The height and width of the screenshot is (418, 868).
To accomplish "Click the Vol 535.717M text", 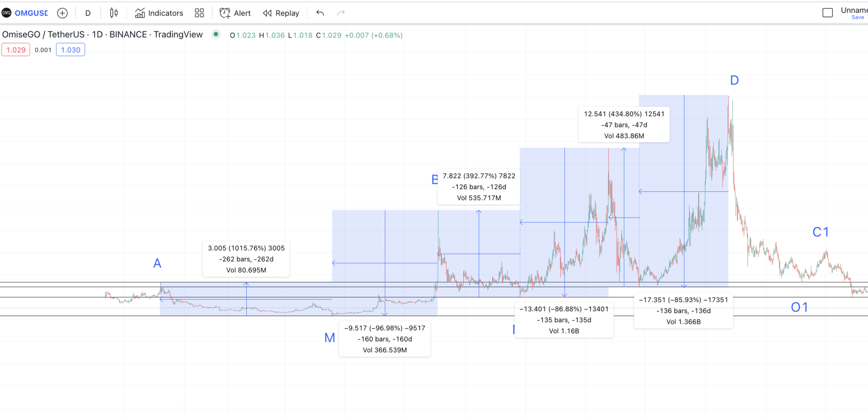I will tap(479, 198).
